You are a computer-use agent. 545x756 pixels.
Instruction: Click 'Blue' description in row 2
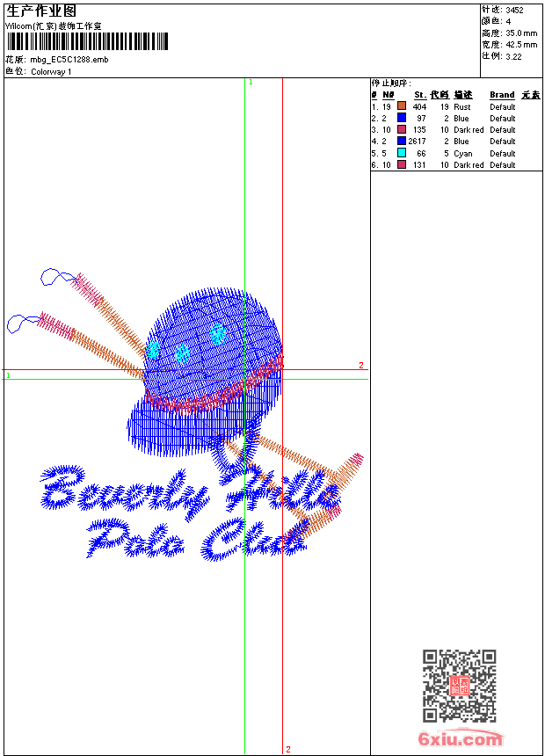coord(461,118)
